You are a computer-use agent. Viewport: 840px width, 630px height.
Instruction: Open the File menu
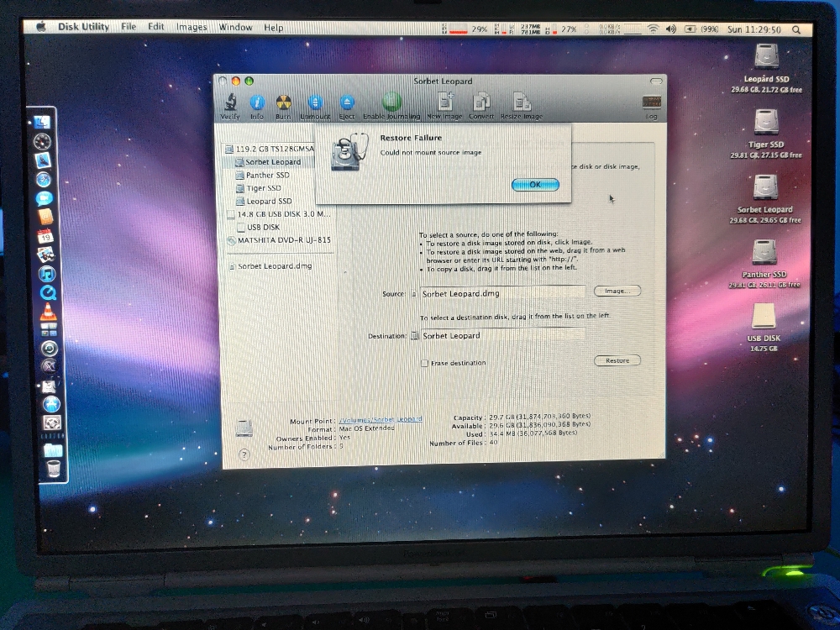pyautogui.click(x=129, y=26)
